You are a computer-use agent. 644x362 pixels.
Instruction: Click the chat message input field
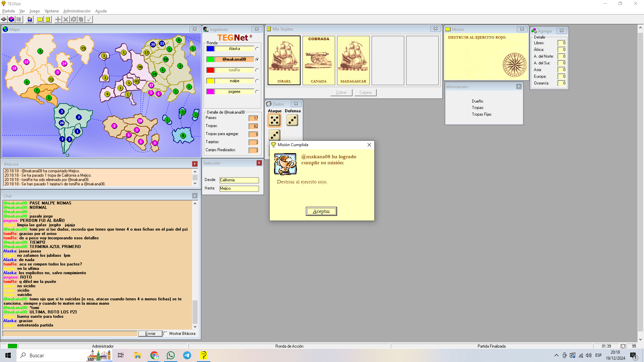coord(70,334)
